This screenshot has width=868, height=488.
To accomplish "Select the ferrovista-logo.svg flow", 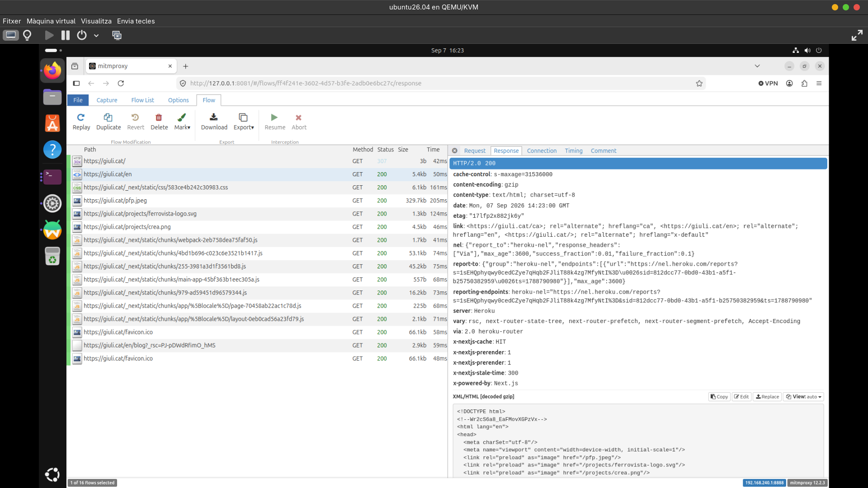I will (x=257, y=214).
